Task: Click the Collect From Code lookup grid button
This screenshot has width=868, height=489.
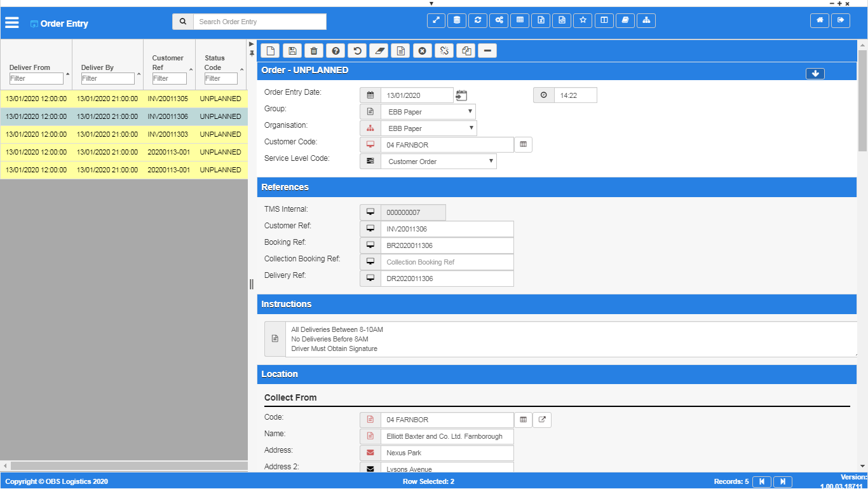Action: 523,420
